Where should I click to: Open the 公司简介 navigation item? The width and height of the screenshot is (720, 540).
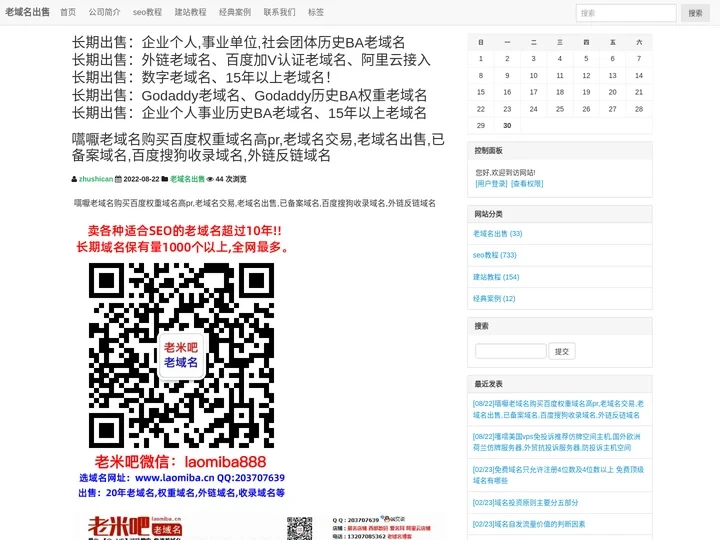tap(104, 12)
